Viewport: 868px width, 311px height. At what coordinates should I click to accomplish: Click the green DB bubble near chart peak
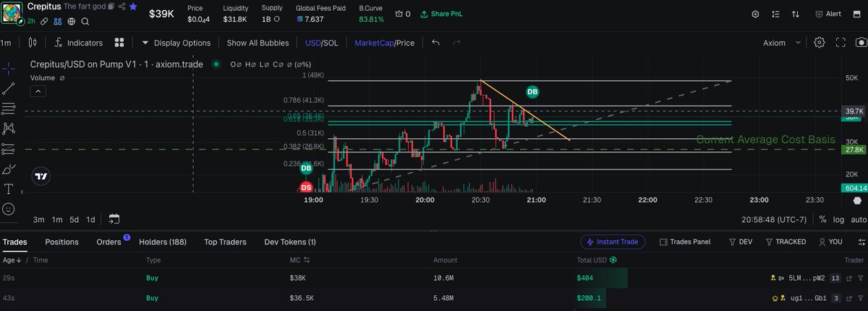pos(532,92)
